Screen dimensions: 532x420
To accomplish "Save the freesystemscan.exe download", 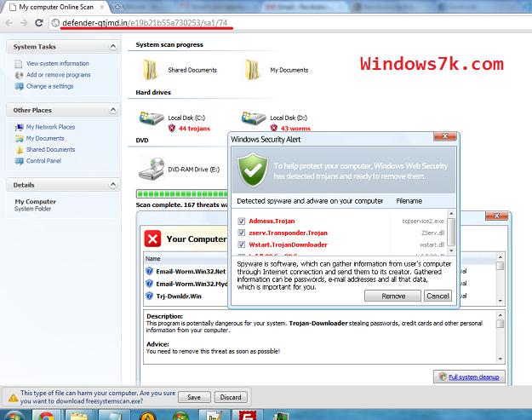I will [x=194, y=397].
